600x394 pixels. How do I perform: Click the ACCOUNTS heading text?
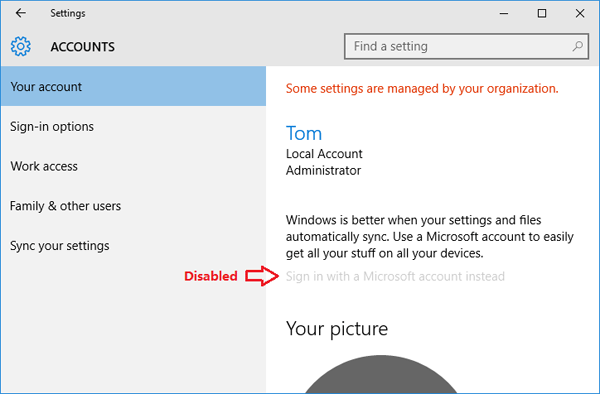83,47
